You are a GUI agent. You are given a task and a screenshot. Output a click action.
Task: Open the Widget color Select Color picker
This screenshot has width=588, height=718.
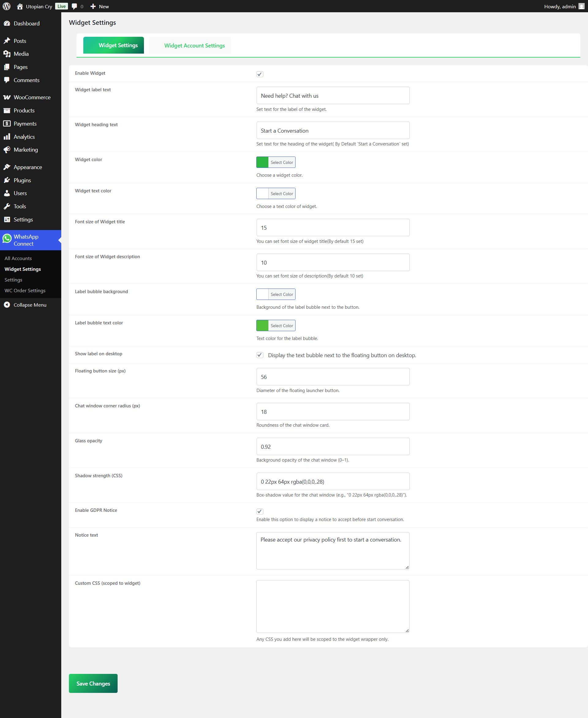[281, 162]
